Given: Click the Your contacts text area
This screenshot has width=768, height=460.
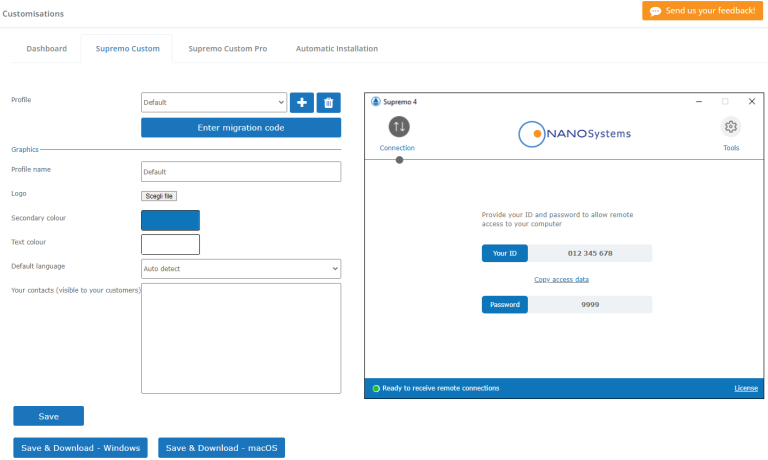Looking at the screenshot, I should [240, 338].
